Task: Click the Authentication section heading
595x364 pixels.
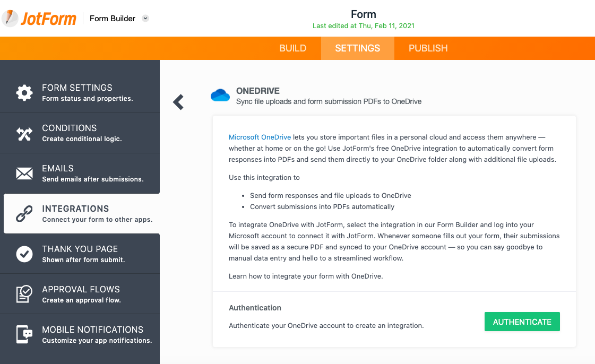Action: (255, 308)
